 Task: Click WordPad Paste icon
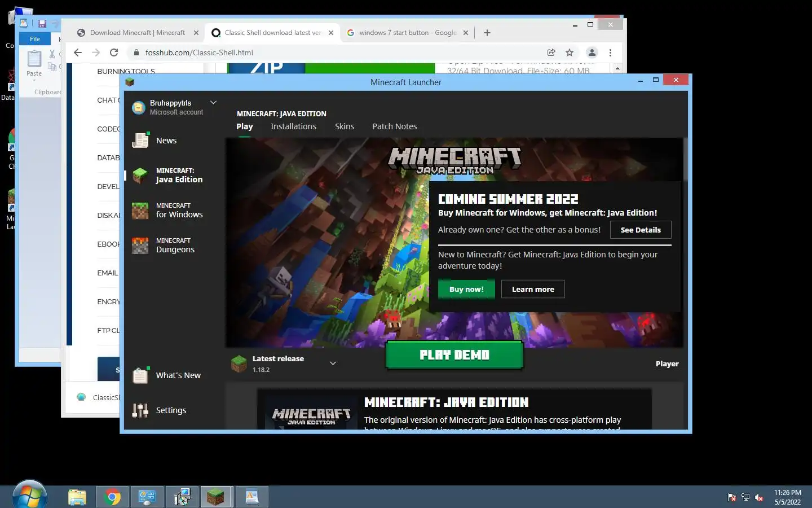coord(34,58)
